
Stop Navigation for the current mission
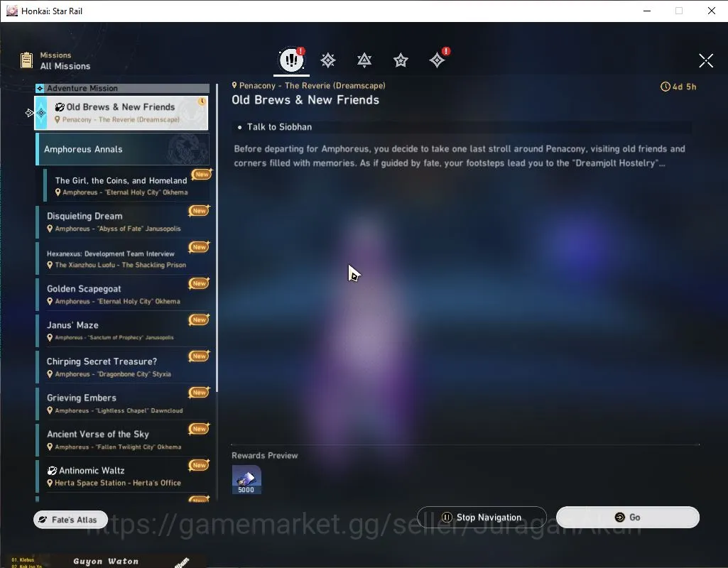coord(482,517)
